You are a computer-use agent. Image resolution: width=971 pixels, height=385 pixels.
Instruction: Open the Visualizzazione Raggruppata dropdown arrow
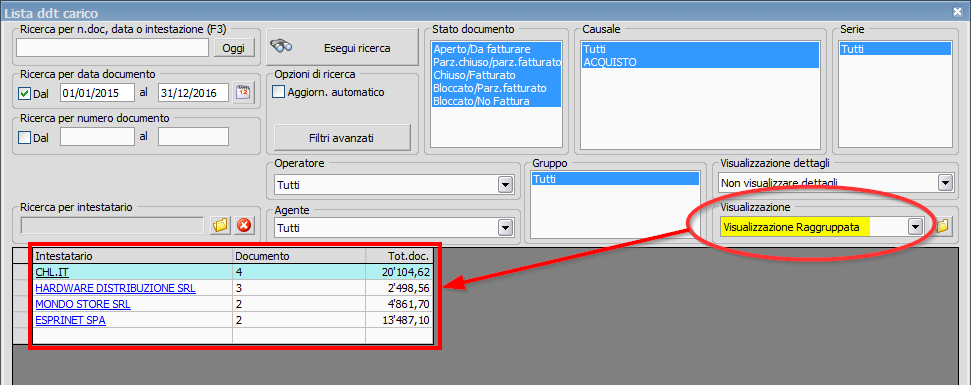click(915, 227)
